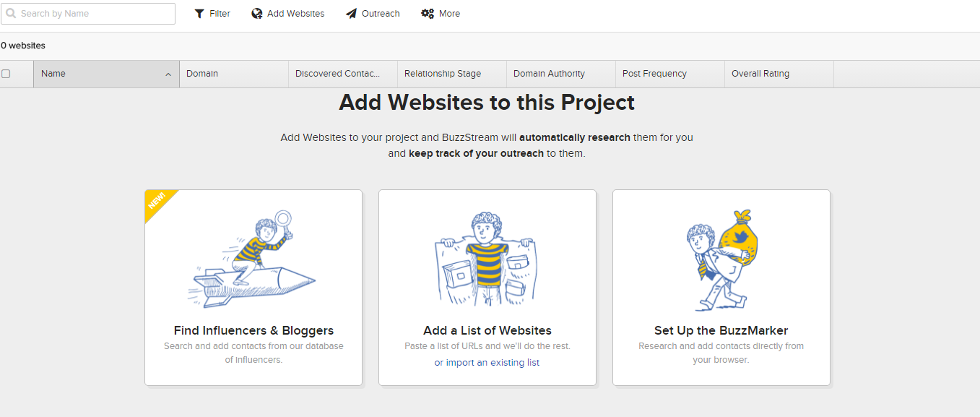The image size is (980, 417).
Task: Sort by Domain Authority column header
Action: pos(561,74)
